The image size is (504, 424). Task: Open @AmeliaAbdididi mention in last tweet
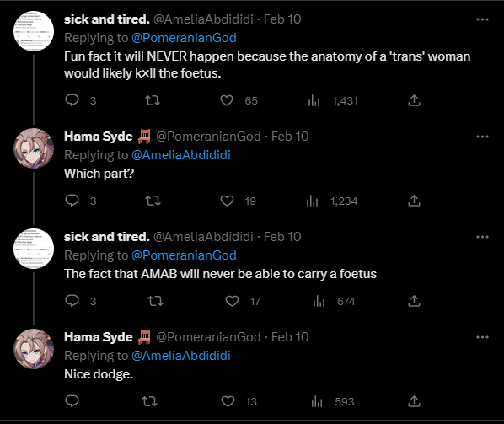pos(181,356)
